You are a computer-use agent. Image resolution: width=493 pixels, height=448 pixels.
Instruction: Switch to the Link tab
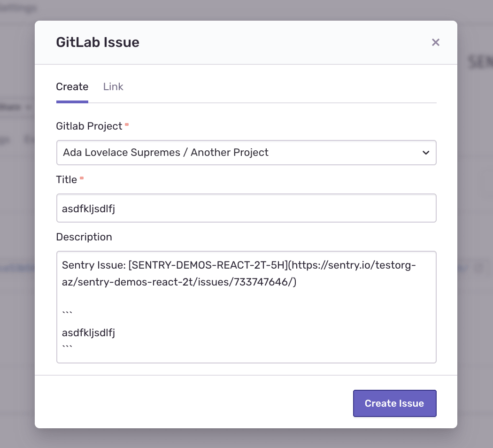click(113, 87)
